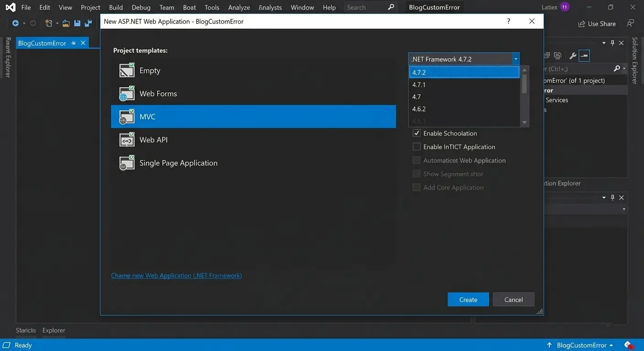Open the Debug menu
This screenshot has height=351, width=644.
click(140, 7)
